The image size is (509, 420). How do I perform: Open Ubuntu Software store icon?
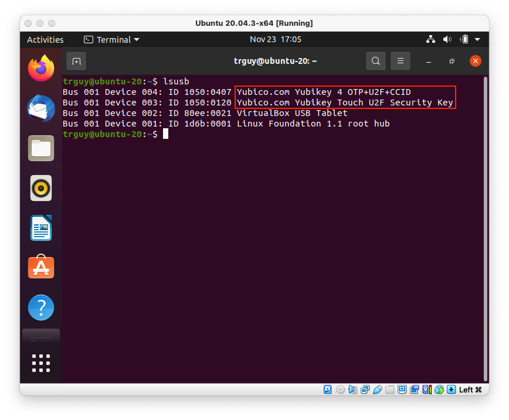point(41,267)
